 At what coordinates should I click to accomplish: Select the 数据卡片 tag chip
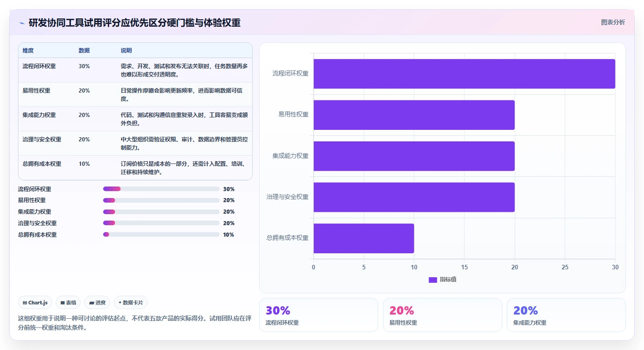(131, 303)
